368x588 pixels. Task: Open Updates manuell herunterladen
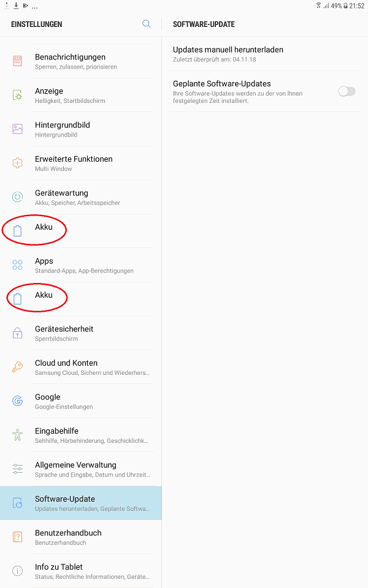pos(265,54)
